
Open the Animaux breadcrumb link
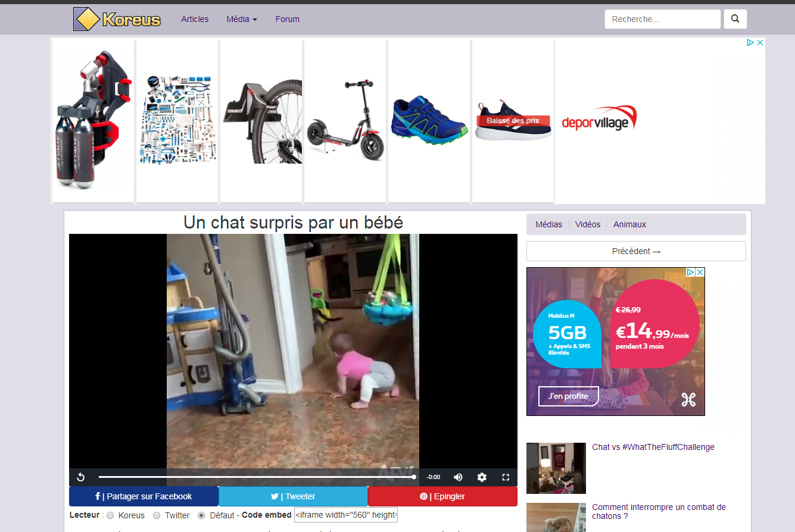[629, 224]
